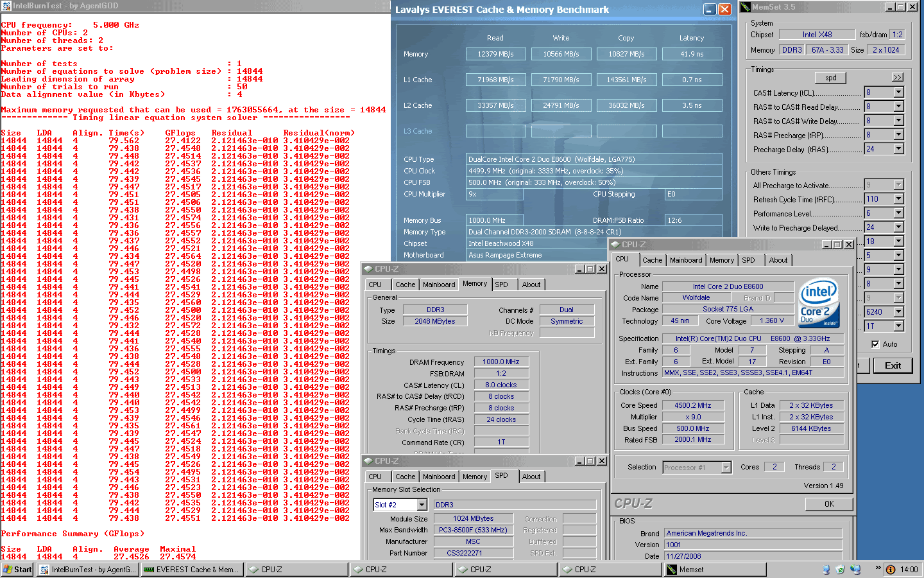The width and height of the screenshot is (924, 578).
Task: Click the >> expand button in MemSet
Action: (898, 77)
